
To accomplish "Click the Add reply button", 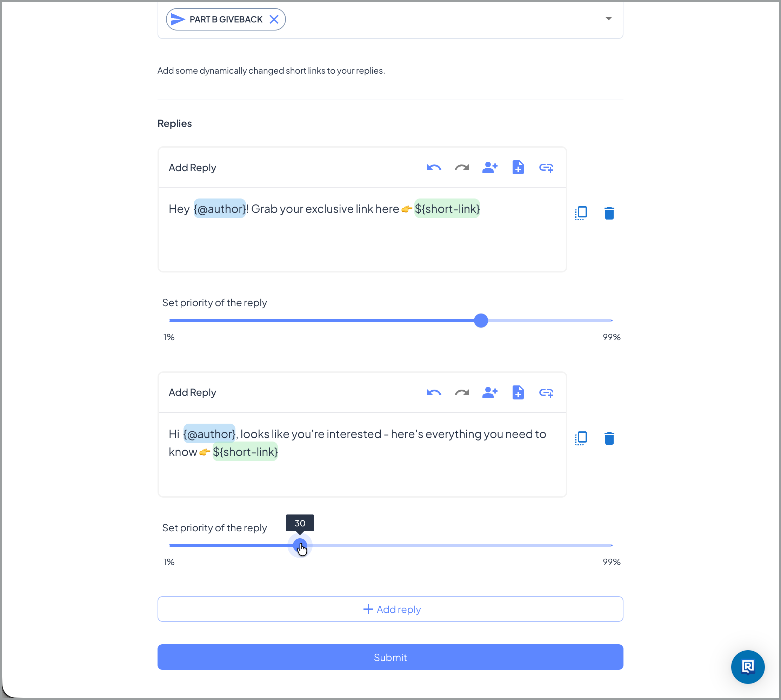I will [x=390, y=609].
